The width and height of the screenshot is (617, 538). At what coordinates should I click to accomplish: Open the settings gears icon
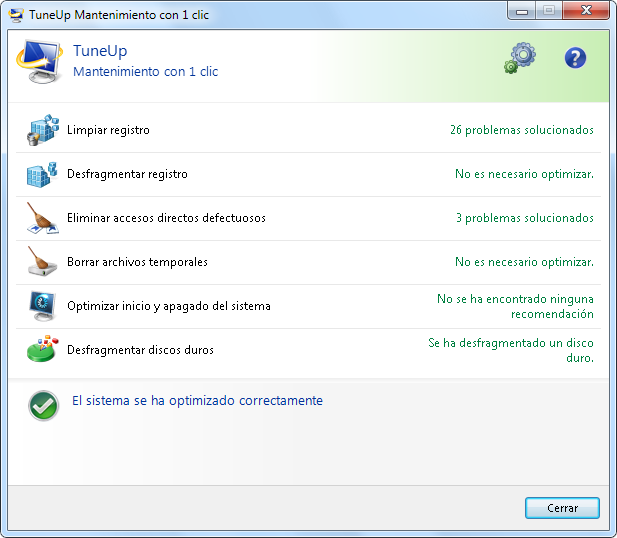(520, 58)
